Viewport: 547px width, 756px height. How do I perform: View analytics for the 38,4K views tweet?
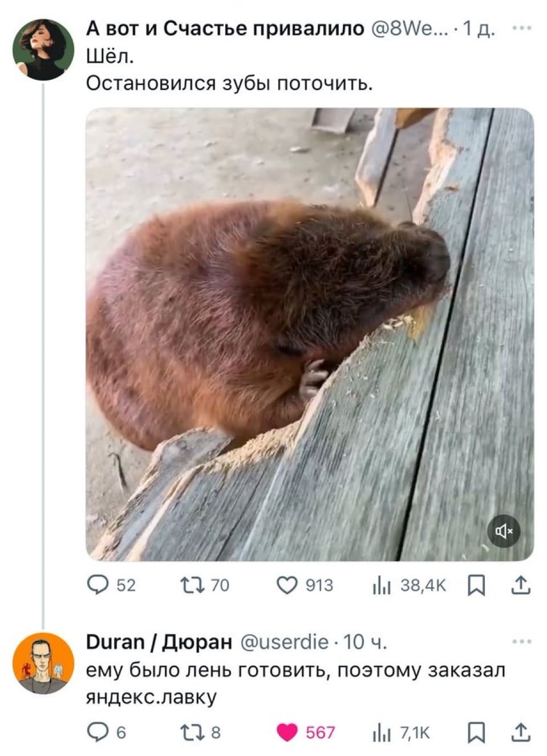pos(380,586)
